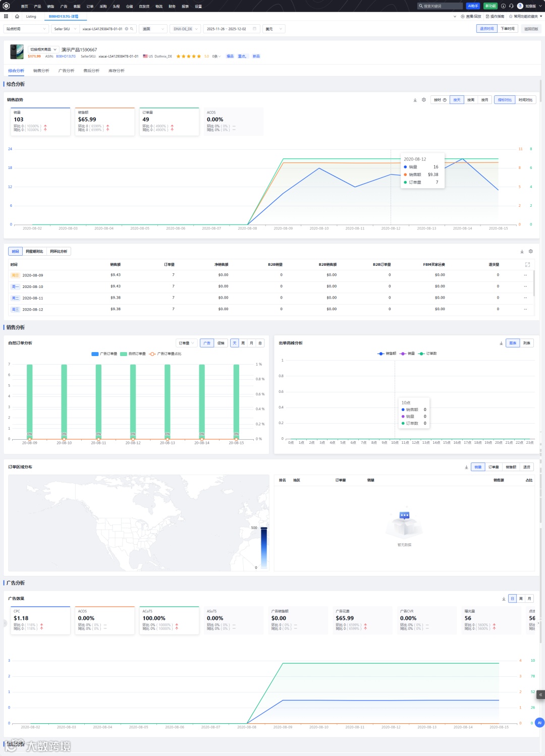545x756 pixels.
Task: Open settings gear for 销售趋势 chart
Action: click(424, 100)
